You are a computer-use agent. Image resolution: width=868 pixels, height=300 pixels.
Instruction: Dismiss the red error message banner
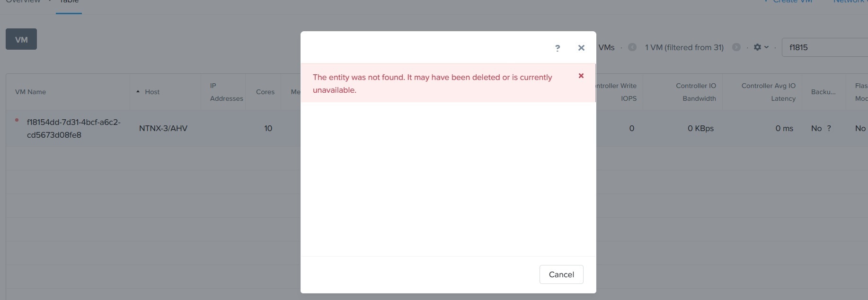[x=581, y=76]
